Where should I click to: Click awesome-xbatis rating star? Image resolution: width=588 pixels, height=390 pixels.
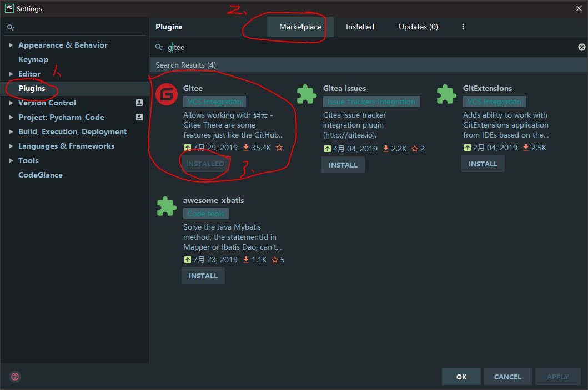click(275, 260)
